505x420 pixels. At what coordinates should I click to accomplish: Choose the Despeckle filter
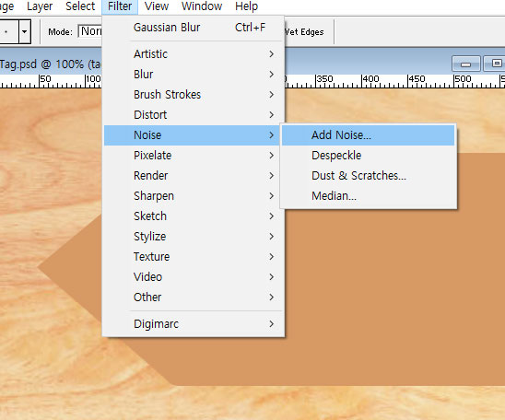[x=368, y=156]
